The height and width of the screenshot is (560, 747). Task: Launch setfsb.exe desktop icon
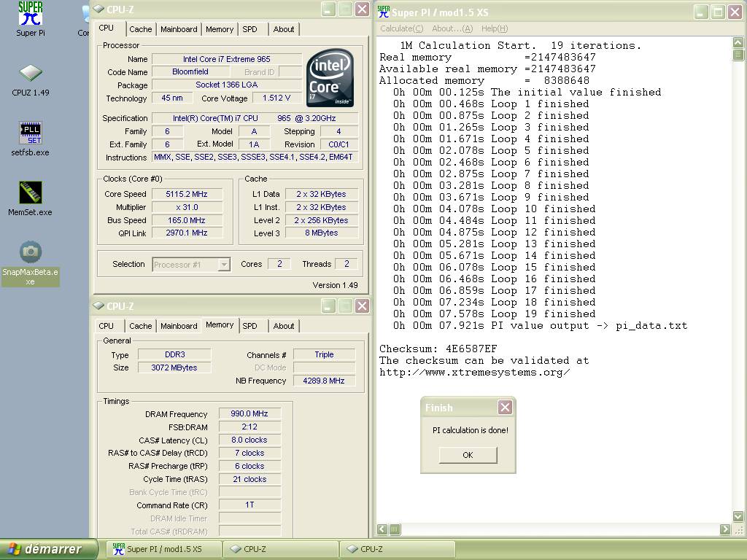[31, 139]
